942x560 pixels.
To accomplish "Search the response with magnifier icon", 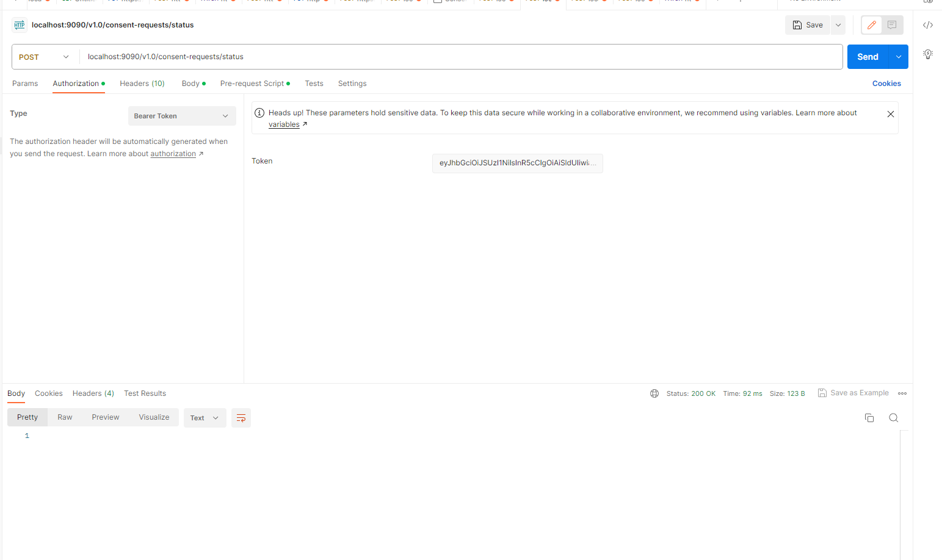I will pyautogui.click(x=893, y=418).
